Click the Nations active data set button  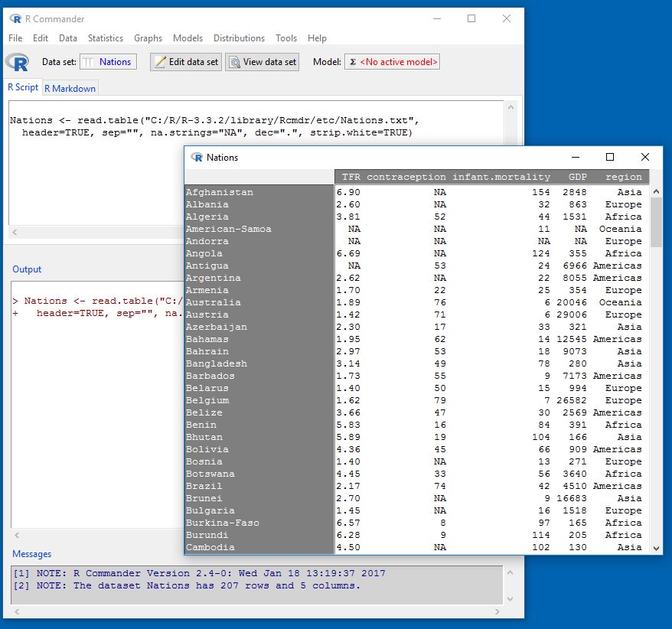(109, 62)
